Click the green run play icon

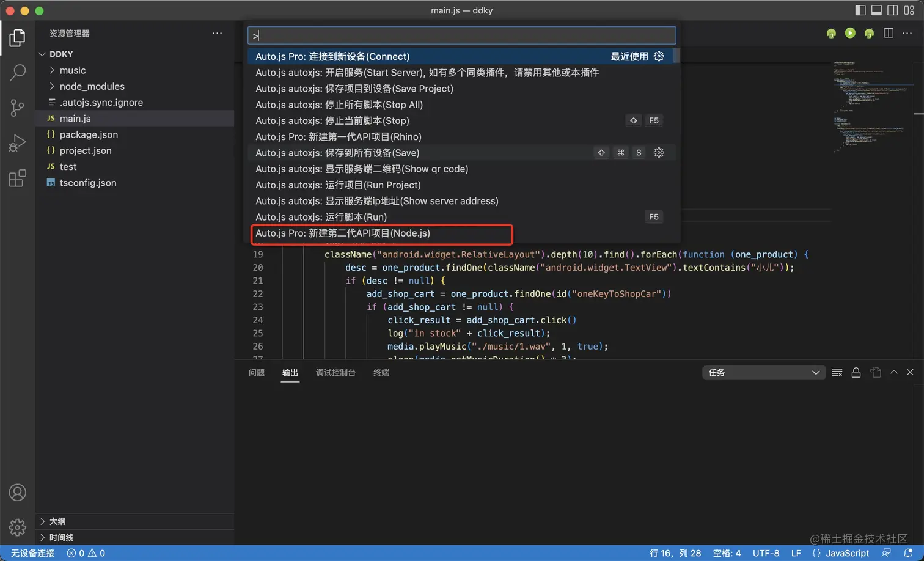(x=850, y=33)
